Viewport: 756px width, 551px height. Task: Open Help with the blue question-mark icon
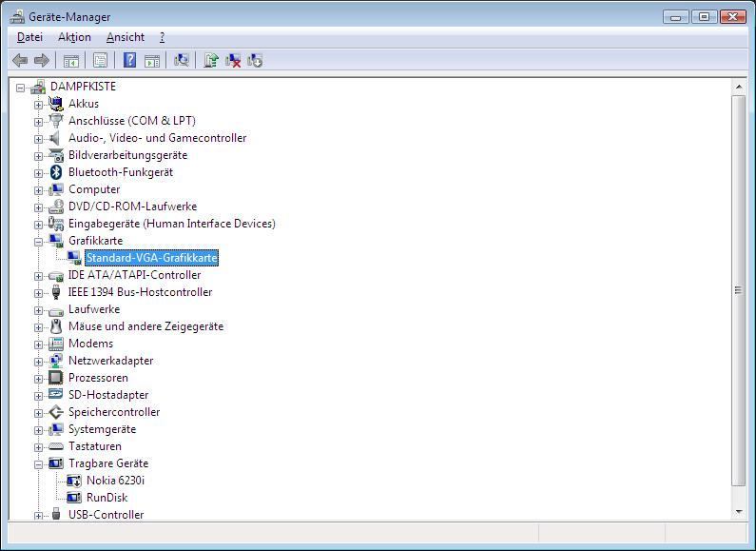(129, 60)
